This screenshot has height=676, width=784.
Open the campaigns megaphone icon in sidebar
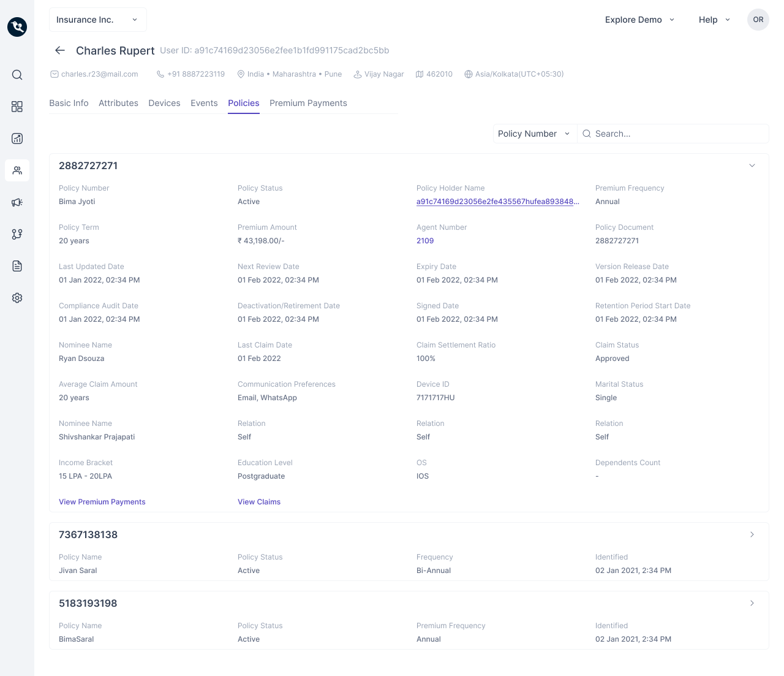coord(17,202)
